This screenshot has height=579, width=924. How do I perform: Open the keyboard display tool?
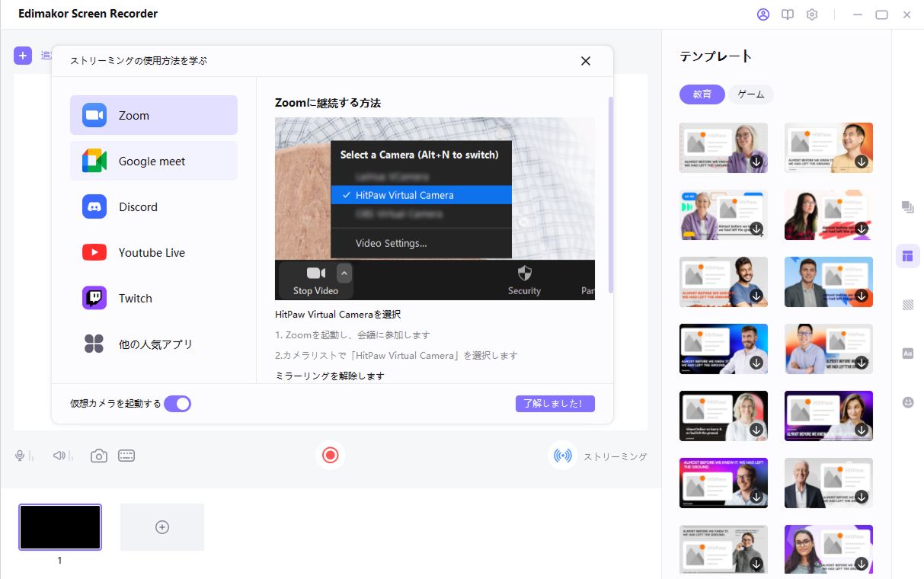(126, 455)
